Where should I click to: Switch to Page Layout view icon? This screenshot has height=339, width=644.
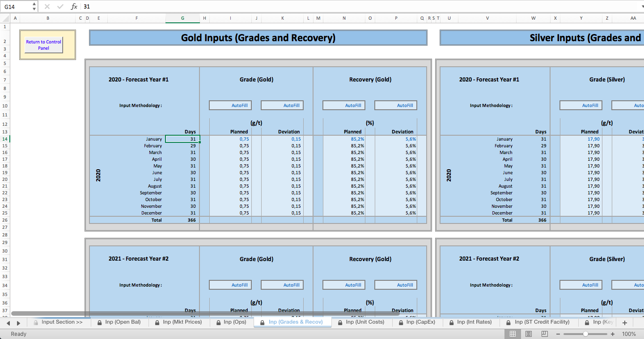coord(529,334)
